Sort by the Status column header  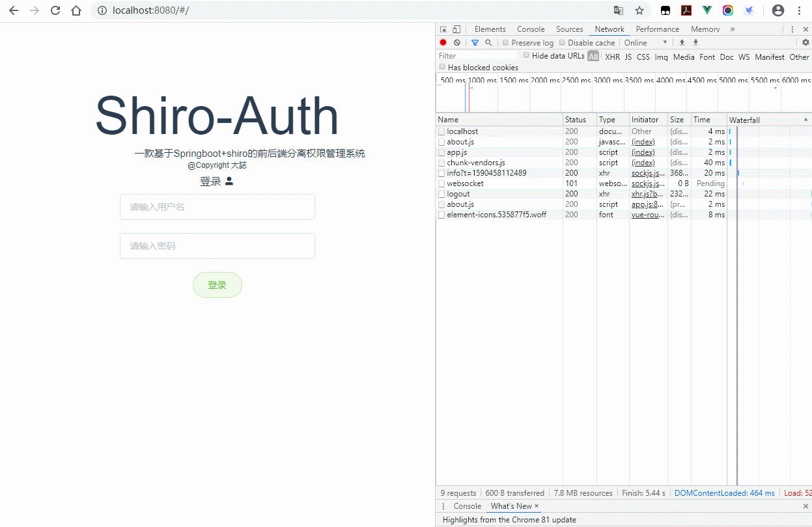click(x=580, y=120)
